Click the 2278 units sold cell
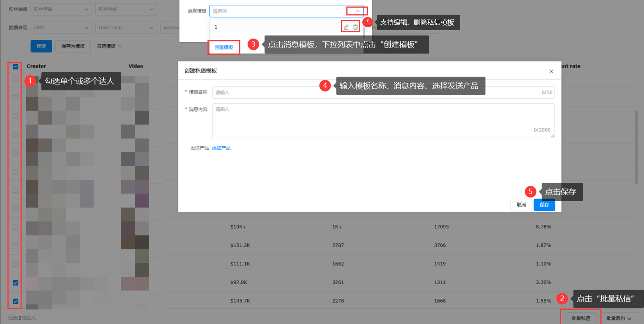The height and width of the screenshot is (324, 644). [x=338, y=301]
